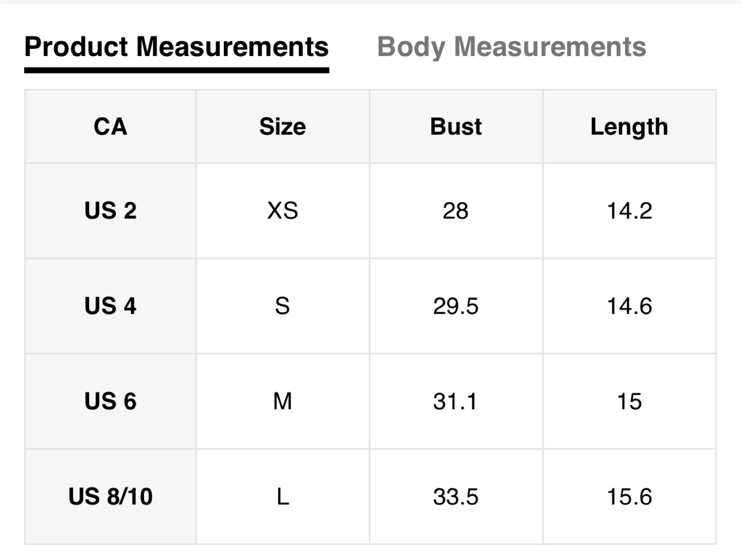Screen dimensions: 741x560
Task: Click the CA column header
Action: [110, 127]
